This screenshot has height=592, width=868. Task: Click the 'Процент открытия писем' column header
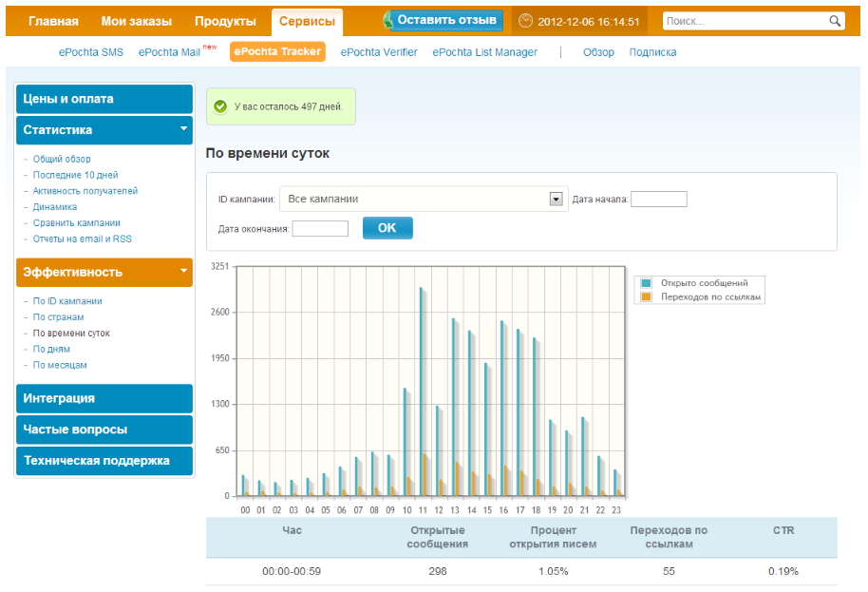click(553, 537)
